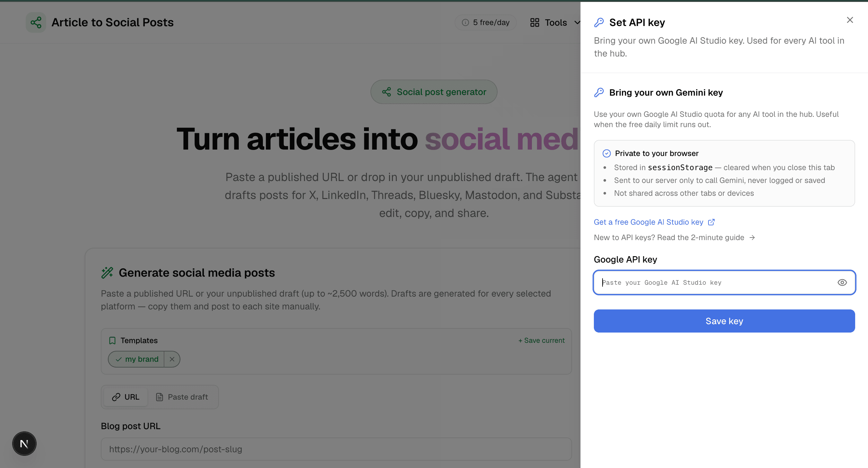Open the Tools dropdown menu
The image size is (868, 468).
555,22
